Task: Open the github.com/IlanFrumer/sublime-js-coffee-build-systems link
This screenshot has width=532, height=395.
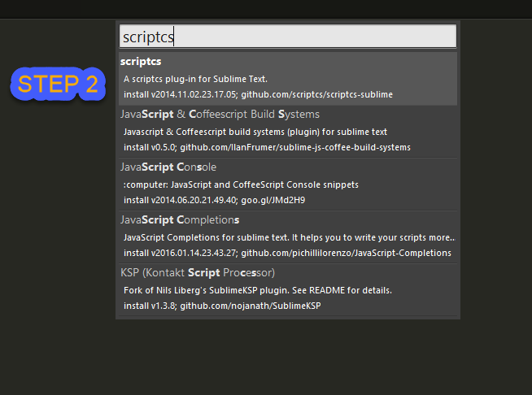Action: tap(295, 147)
